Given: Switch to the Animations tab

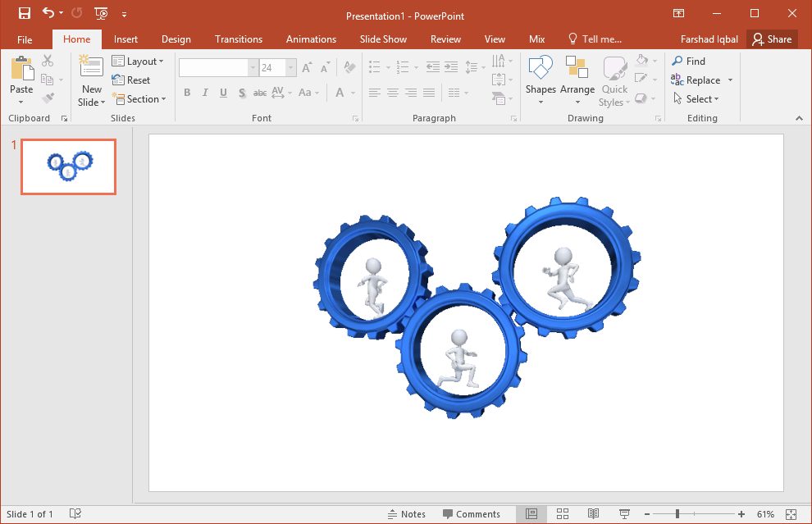Looking at the screenshot, I should [x=311, y=39].
